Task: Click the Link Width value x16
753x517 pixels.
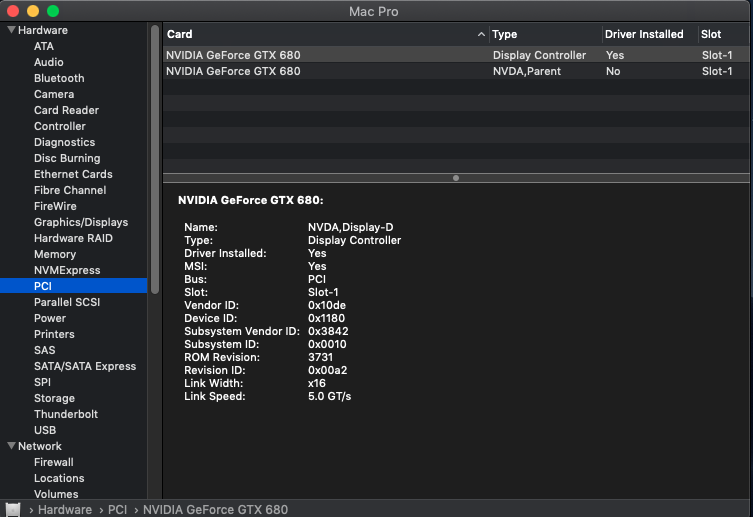Action: (316, 383)
